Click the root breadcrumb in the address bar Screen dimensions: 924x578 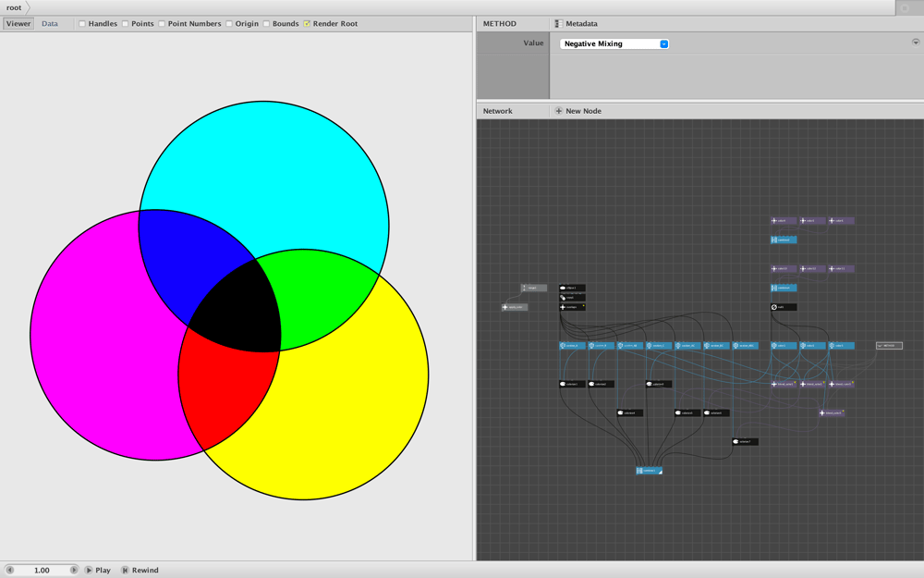(x=14, y=7)
